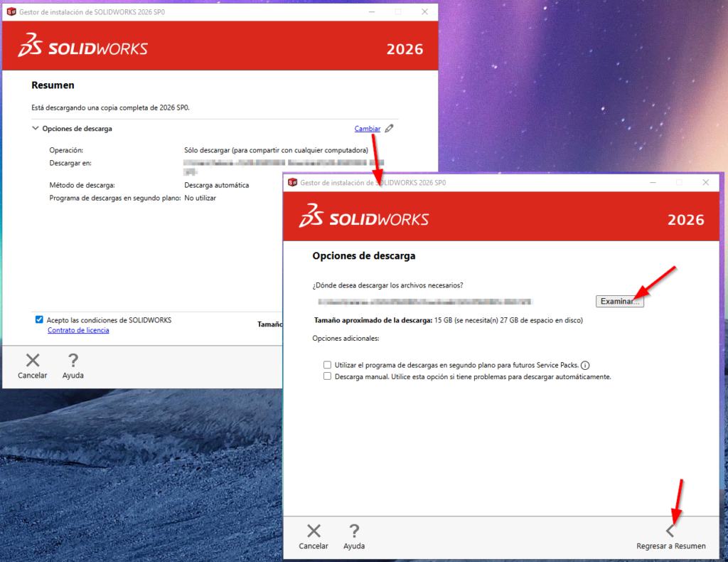Collapse the Opciones de descarga section
The width and height of the screenshot is (728, 562).
point(36,129)
